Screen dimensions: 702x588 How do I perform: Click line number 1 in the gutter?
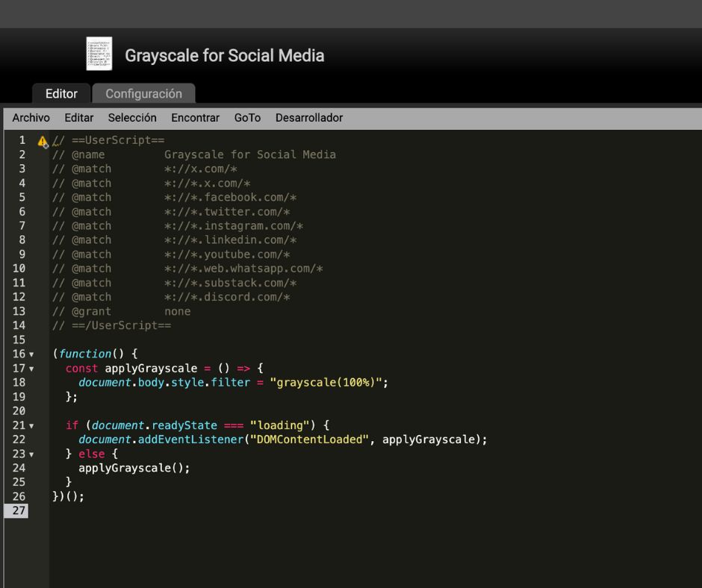pos(22,140)
